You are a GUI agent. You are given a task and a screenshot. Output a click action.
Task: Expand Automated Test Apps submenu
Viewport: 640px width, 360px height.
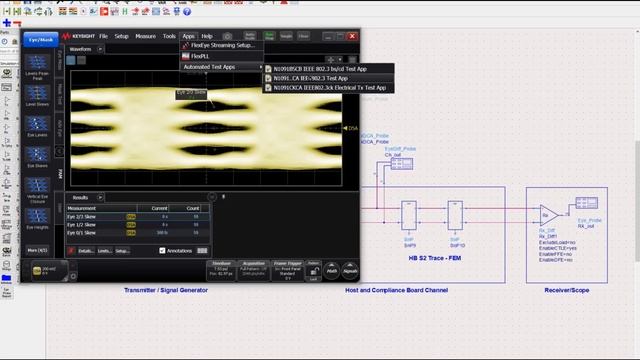pyautogui.click(x=222, y=67)
